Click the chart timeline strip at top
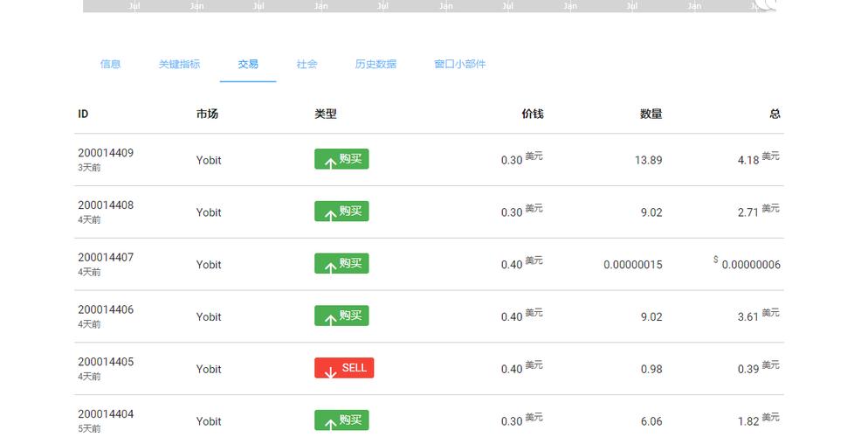The height and width of the screenshot is (437, 868). [428, 6]
